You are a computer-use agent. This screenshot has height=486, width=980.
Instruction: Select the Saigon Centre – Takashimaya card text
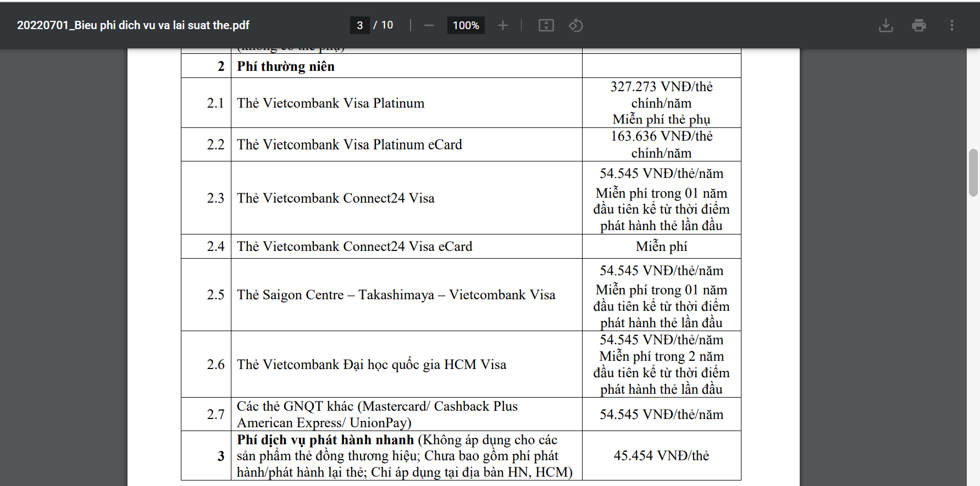[x=396, y=295]
